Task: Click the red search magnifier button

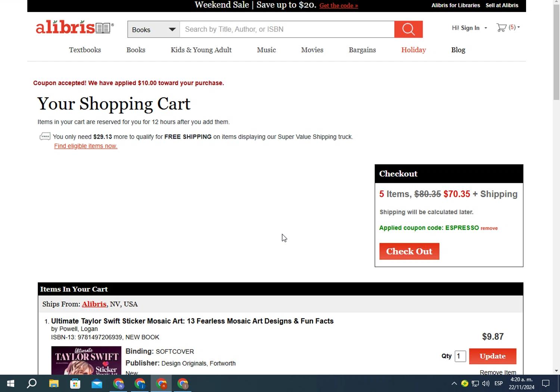Action: point(408,29)
